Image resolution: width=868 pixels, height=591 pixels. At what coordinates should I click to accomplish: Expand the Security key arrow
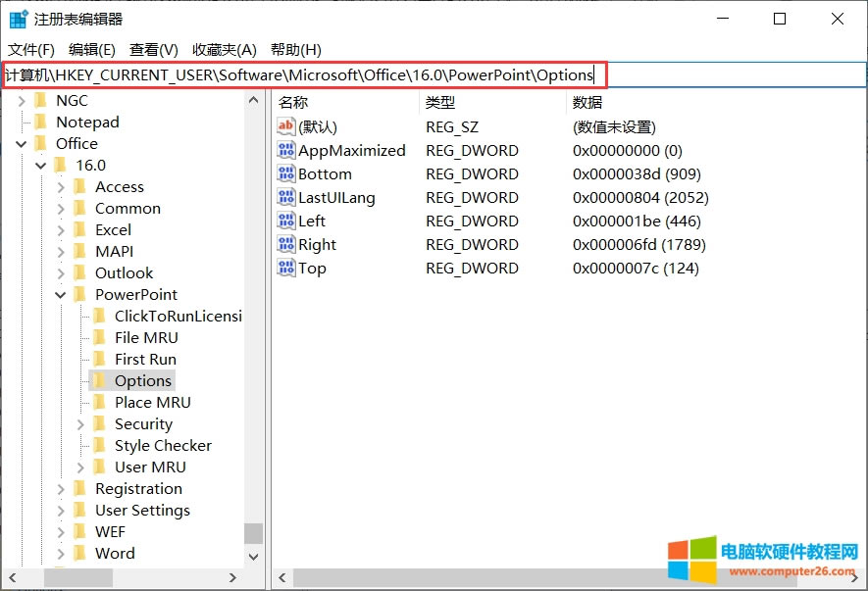tap(80, 423)
